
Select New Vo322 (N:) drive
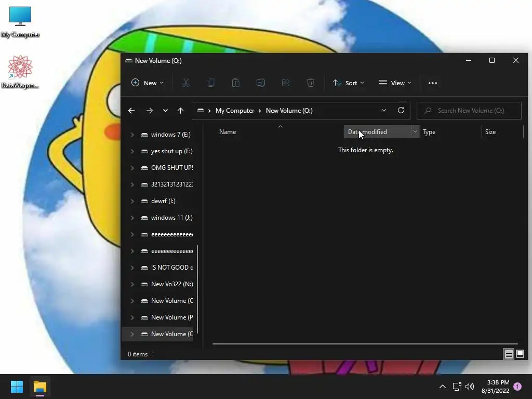[x=167, y=284]
